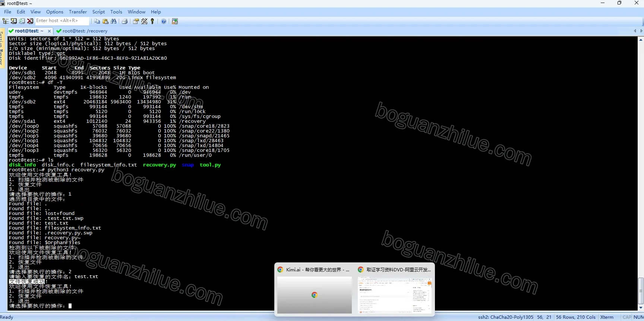Open the Script menu
Viewport: 644px width, 321px height.
pos(98,12)
